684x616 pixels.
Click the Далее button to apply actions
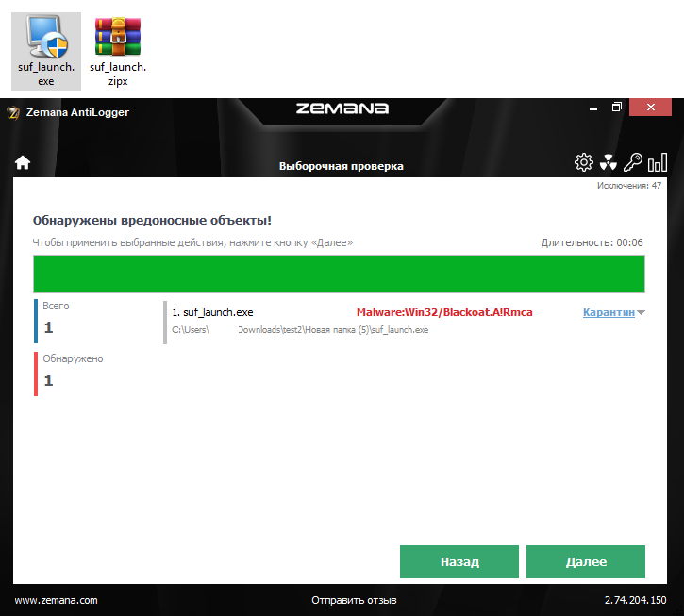coord(586,561)
